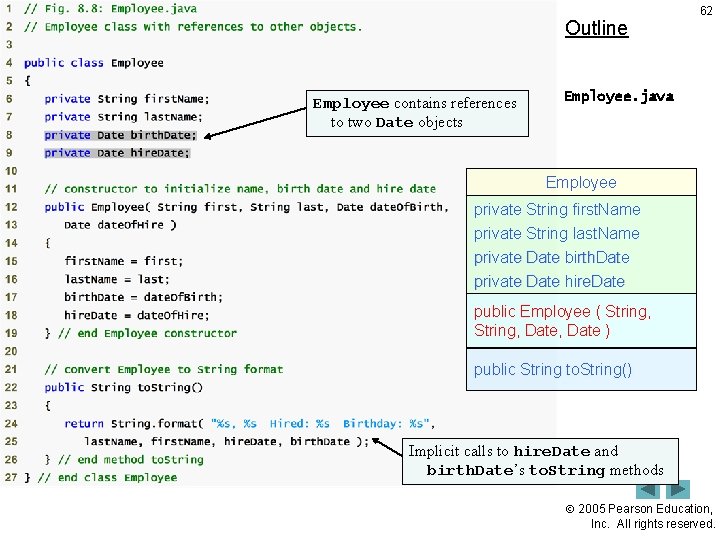This screenshot has height=540, width=720.
Task: Select the Employee.java file label
Action: (x=619, y=96)
